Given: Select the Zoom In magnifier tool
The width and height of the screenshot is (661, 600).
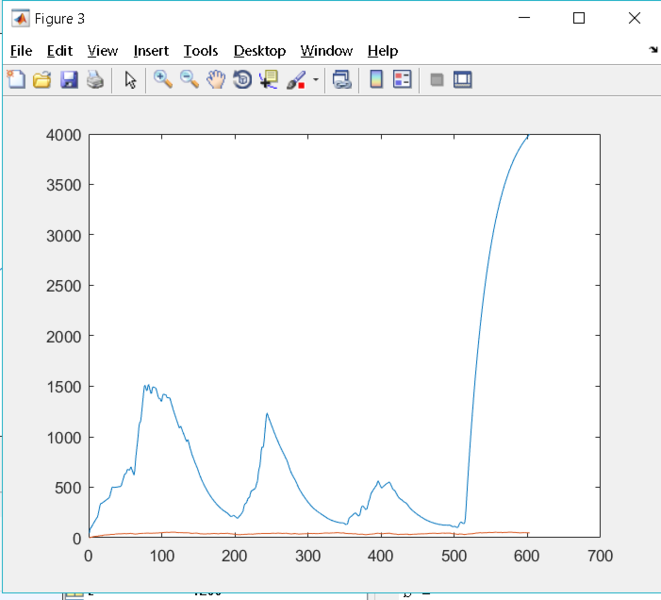Looking at the screenshot, I should coord(163,80).
